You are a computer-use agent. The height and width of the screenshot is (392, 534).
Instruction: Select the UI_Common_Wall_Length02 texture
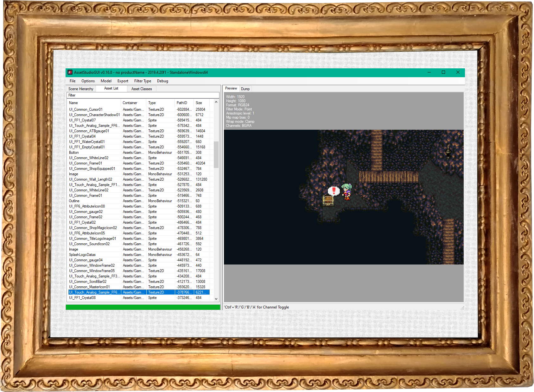pos(139,179)
